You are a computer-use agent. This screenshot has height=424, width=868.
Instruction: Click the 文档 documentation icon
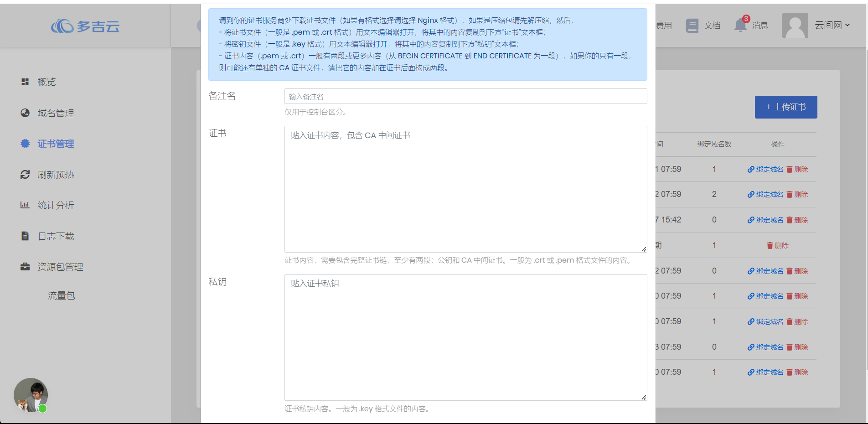pos(692,26)
